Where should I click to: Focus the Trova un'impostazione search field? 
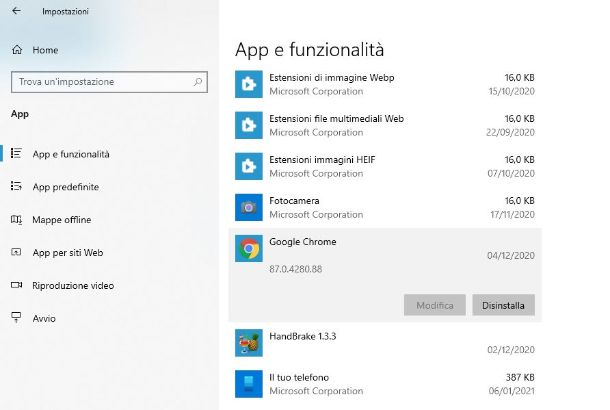tap(109, 82)
